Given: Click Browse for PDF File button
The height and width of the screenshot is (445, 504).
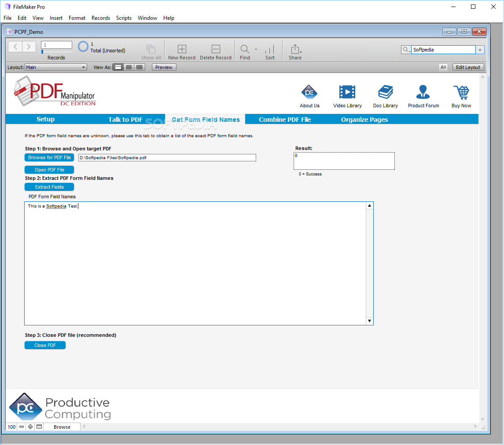Looking at the screenshot, I should 49,158.
